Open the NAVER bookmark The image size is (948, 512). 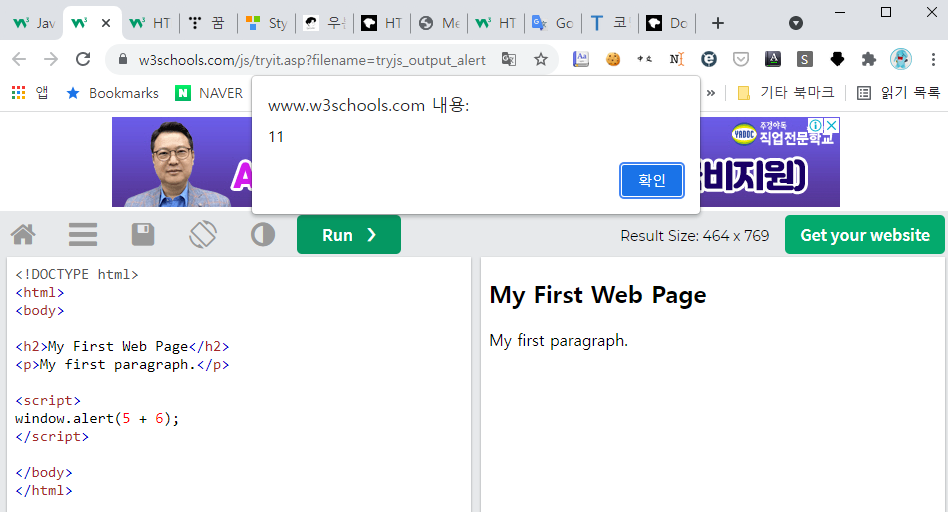pyautogui.click(x=209, y=92)
